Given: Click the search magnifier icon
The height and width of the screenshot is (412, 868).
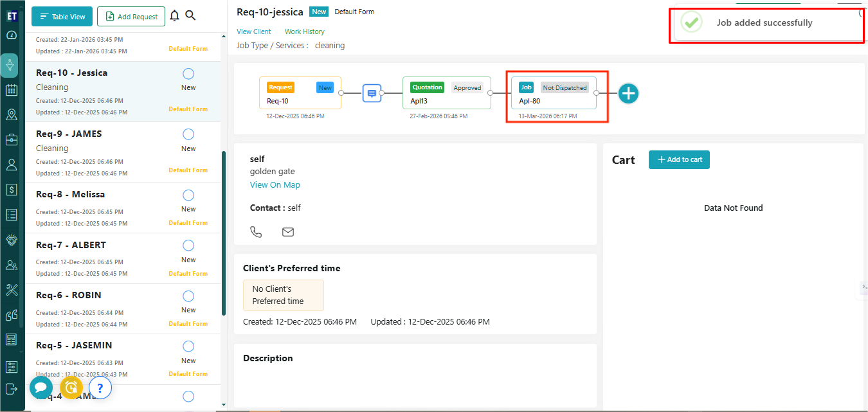Looking at the screenshot, I should (x=190, y=16).
